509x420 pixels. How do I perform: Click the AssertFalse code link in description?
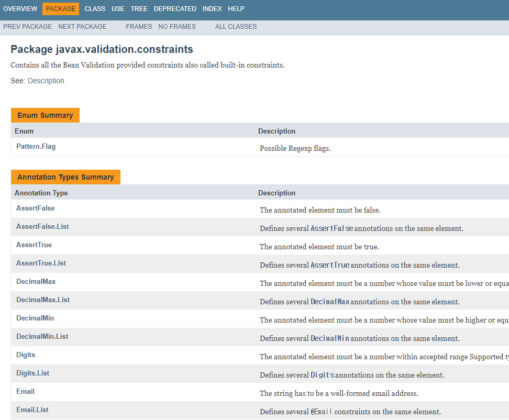coord(332,228)
